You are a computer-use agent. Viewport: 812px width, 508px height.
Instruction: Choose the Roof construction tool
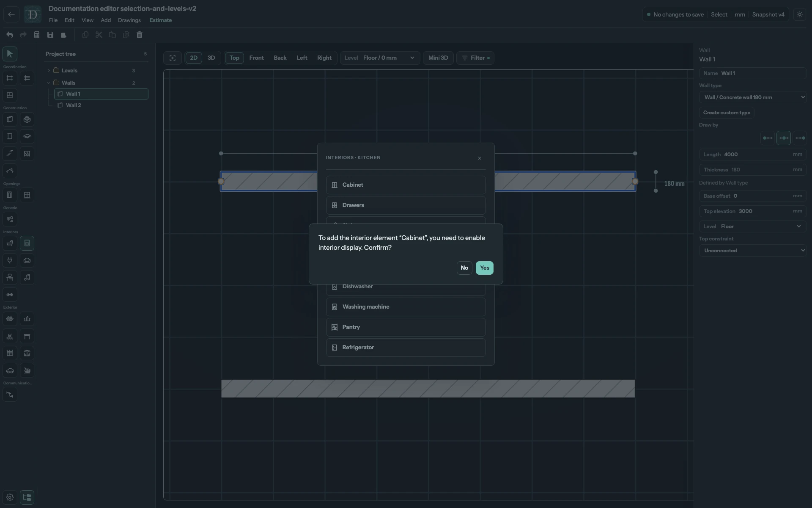point(10,171)
